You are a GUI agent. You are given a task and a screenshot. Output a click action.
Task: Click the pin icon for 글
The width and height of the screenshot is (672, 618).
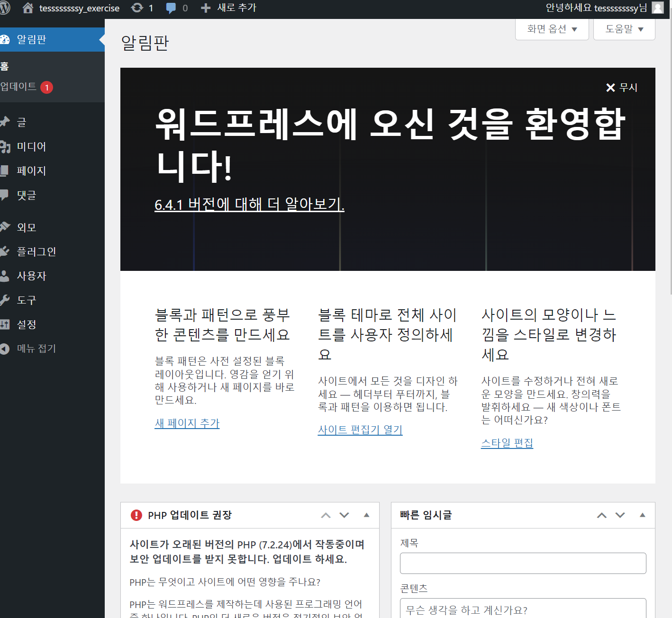pyautogui.click(x=5, y=122)
